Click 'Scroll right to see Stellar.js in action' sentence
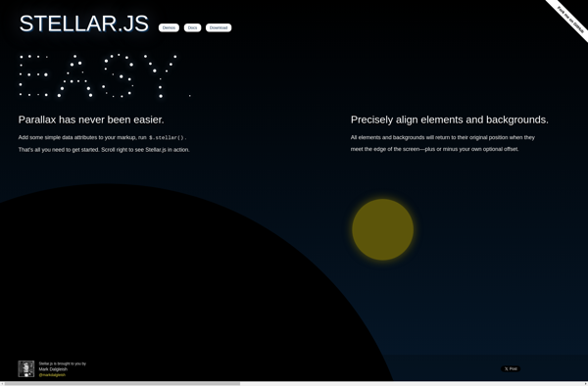The height and width of the screenshot is (386, 588). pyautogui.click(x=145, y=150)
